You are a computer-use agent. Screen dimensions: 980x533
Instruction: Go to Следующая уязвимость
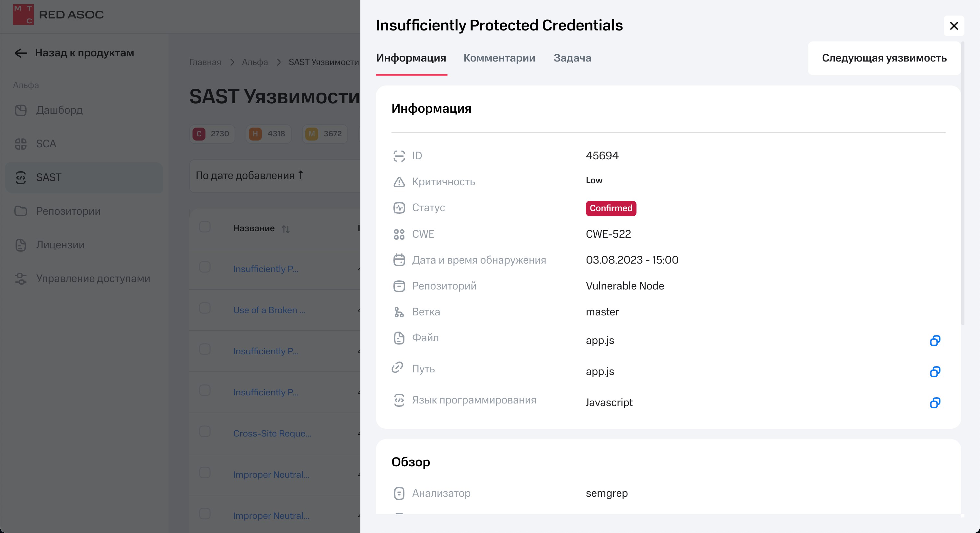point(884,58)
